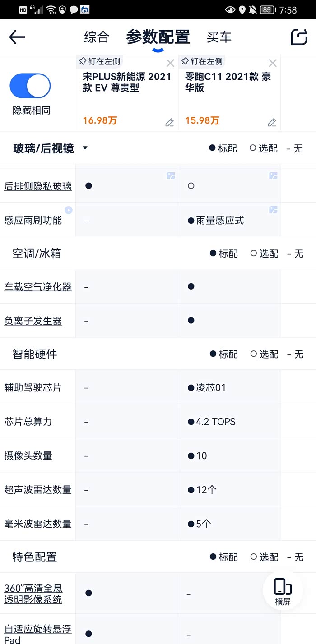This screenshot has width=316, height=644.
Task: Tap the share icon at top right
Action: tap(299, 37)
